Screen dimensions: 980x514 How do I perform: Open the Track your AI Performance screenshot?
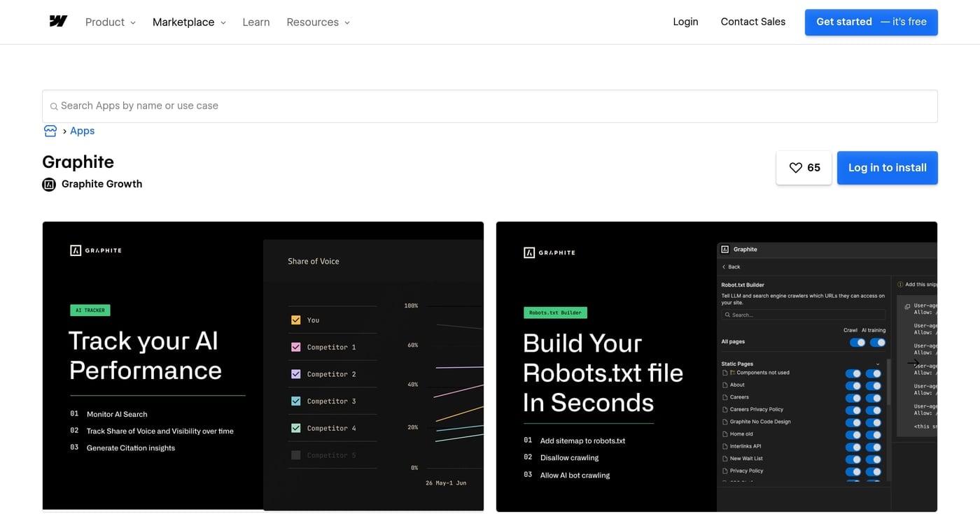pos(263,366)
